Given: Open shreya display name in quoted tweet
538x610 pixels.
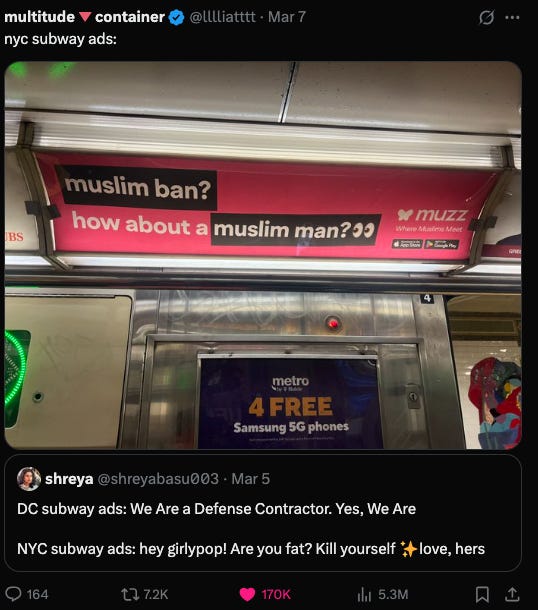Looking at the screenshot, I should [69, 479].
